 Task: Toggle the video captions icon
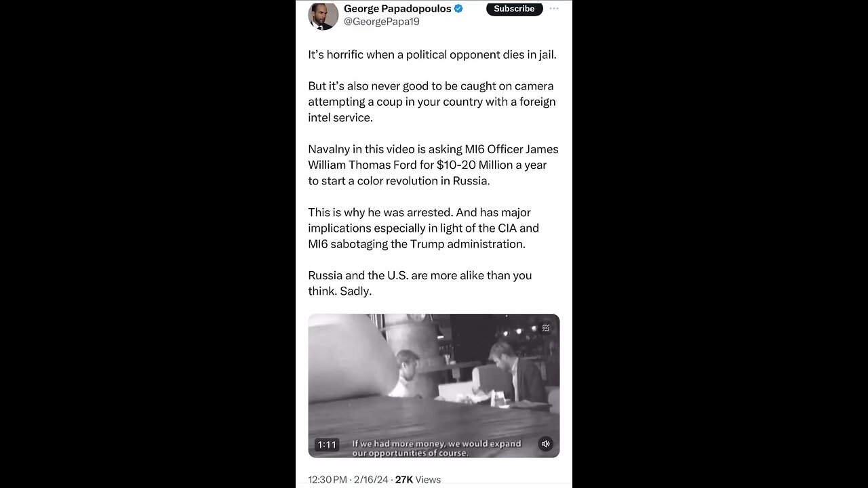pos(546,328)
